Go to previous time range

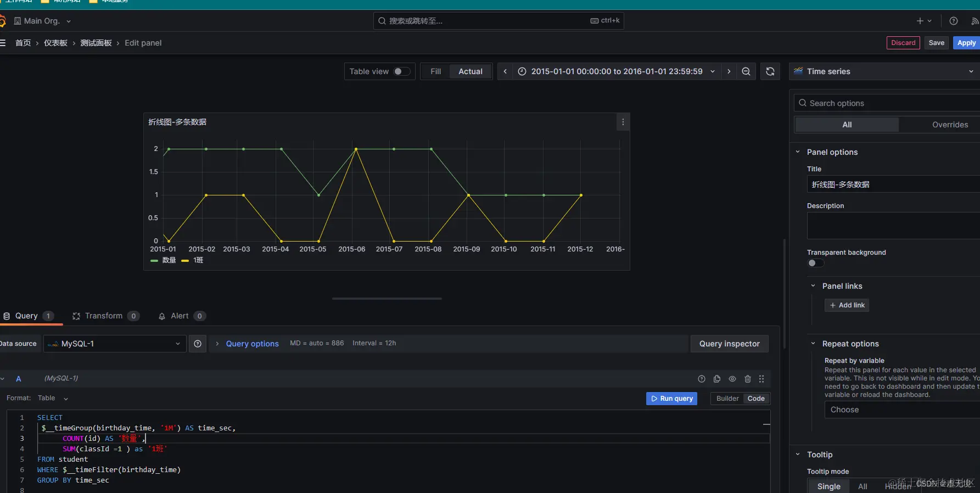(x=505, y=71)
